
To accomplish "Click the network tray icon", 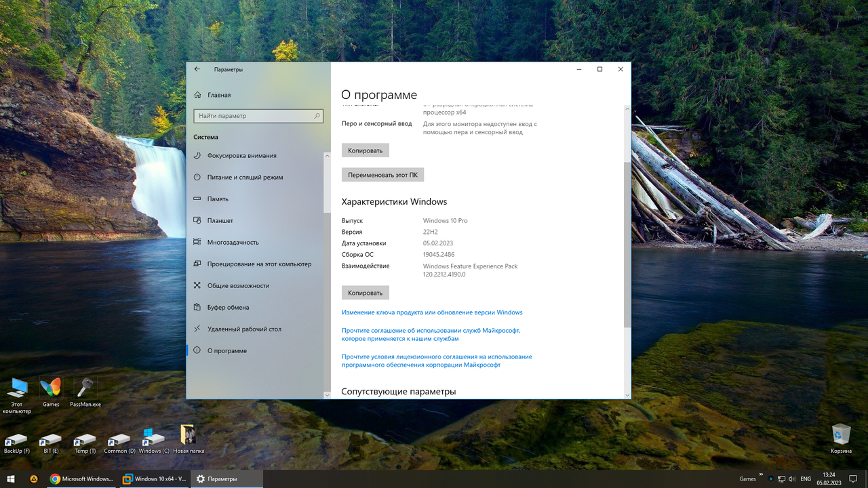I will tap(781, 479).
